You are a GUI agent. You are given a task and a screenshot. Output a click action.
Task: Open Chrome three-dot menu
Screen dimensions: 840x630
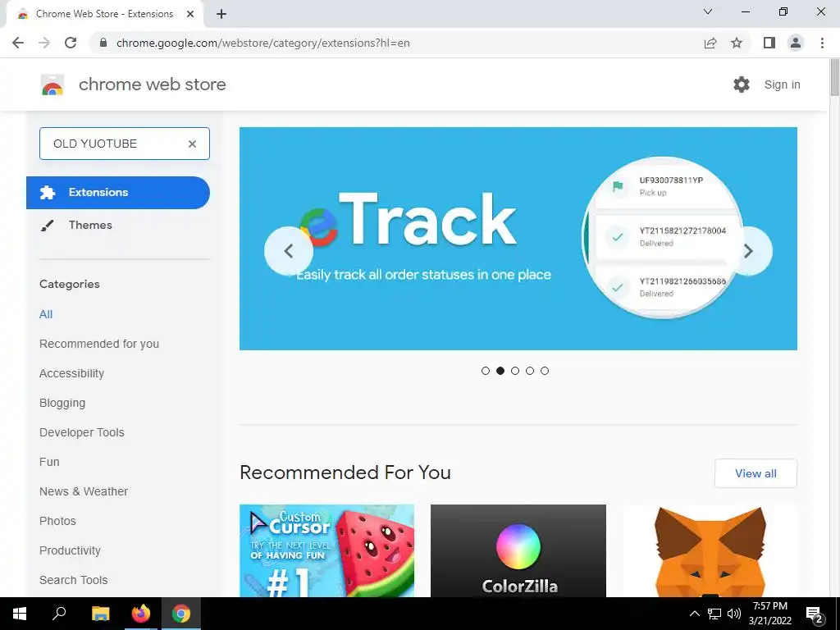pyautogui.click(x=822, y=43)
